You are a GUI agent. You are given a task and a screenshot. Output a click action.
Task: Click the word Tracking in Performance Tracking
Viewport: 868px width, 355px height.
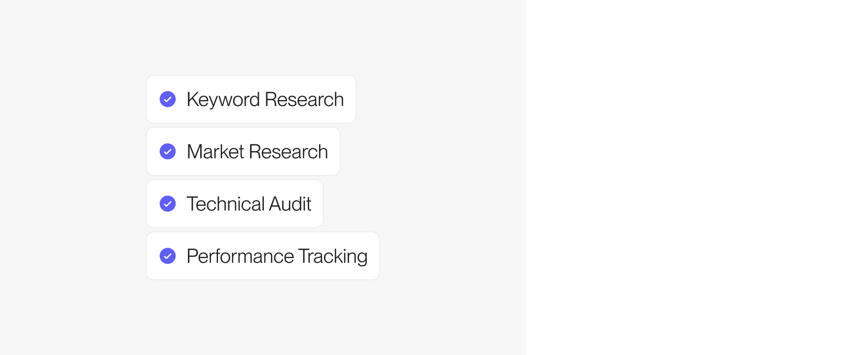pos(333,257)
